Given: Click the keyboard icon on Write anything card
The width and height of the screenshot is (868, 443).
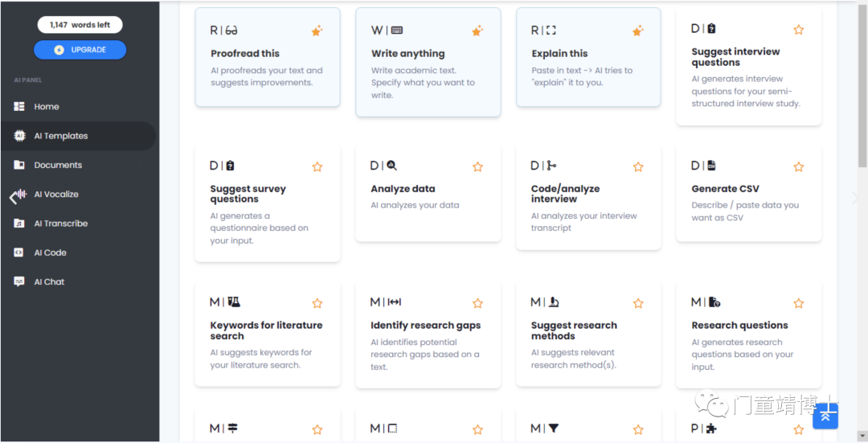Looking at the screenshot, I should [397, 31].
